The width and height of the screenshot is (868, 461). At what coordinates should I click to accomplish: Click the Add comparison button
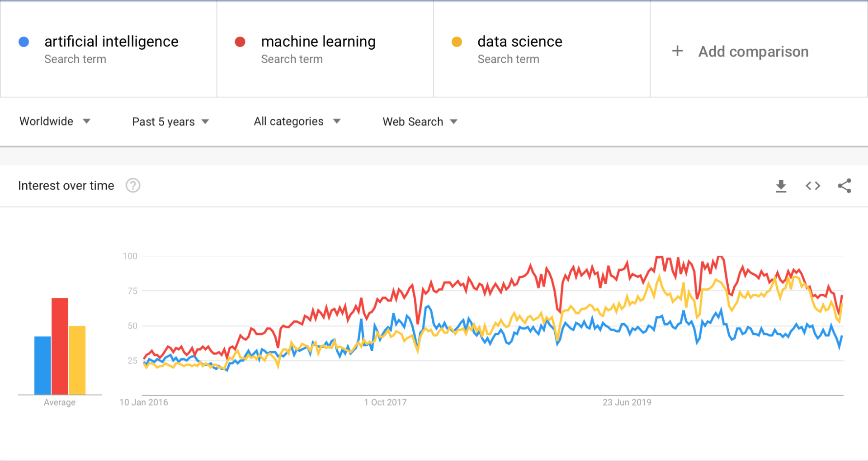[x=753, y=51]
